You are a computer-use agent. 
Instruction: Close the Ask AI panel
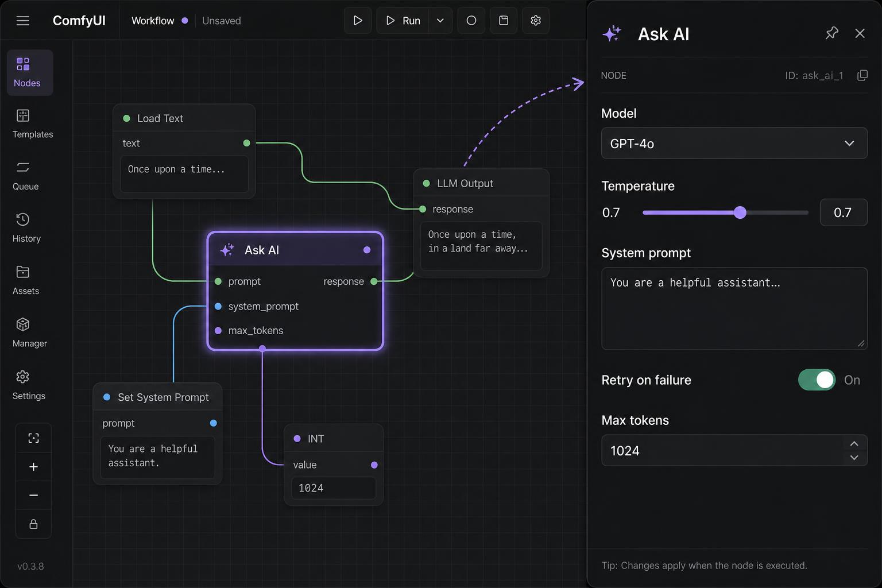pyautogui.click(x=860, y=33)
